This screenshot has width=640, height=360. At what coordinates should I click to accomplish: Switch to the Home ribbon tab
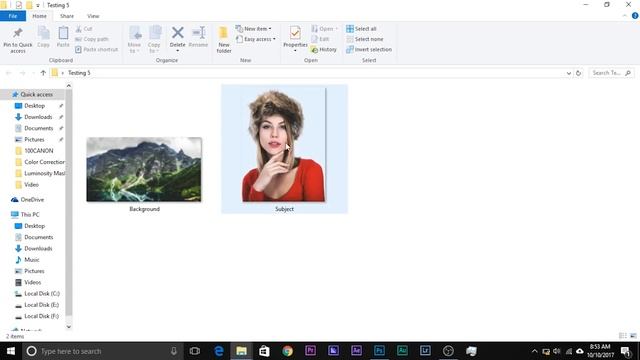(x=39, y=16)
